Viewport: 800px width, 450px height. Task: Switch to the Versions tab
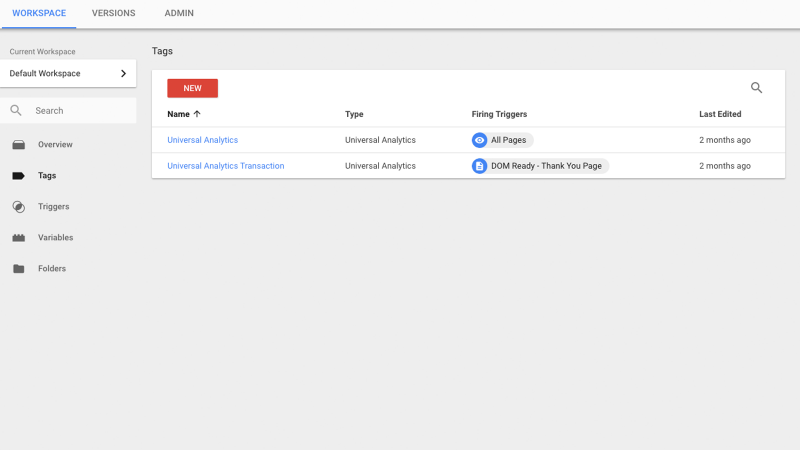click(113, 13)
